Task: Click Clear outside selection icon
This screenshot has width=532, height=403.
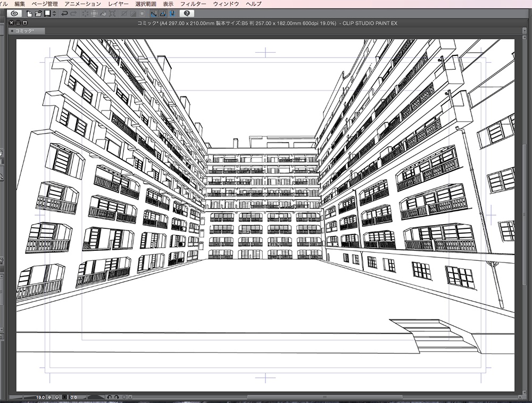Action: [94, 14]
